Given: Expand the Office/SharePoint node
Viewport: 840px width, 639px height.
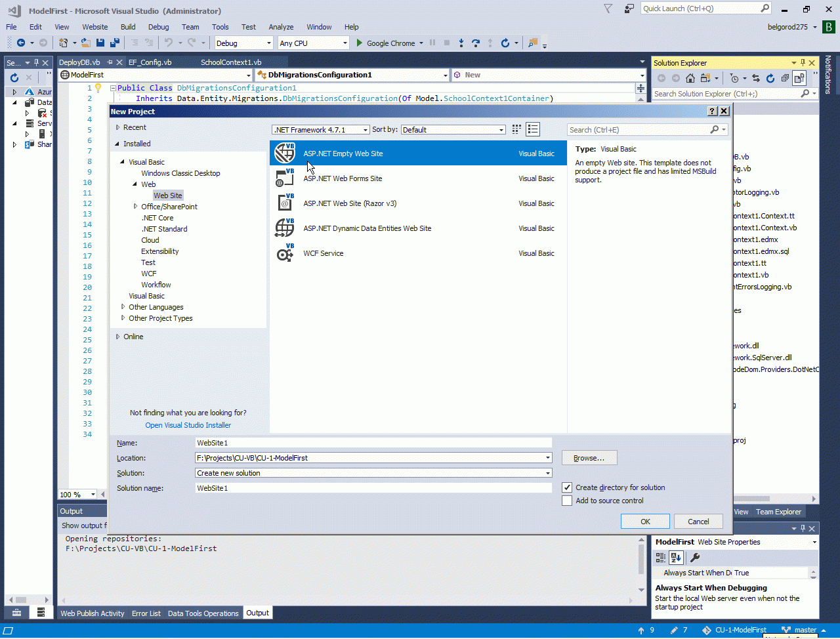Looking at the screenshot, I should (136, 207).
